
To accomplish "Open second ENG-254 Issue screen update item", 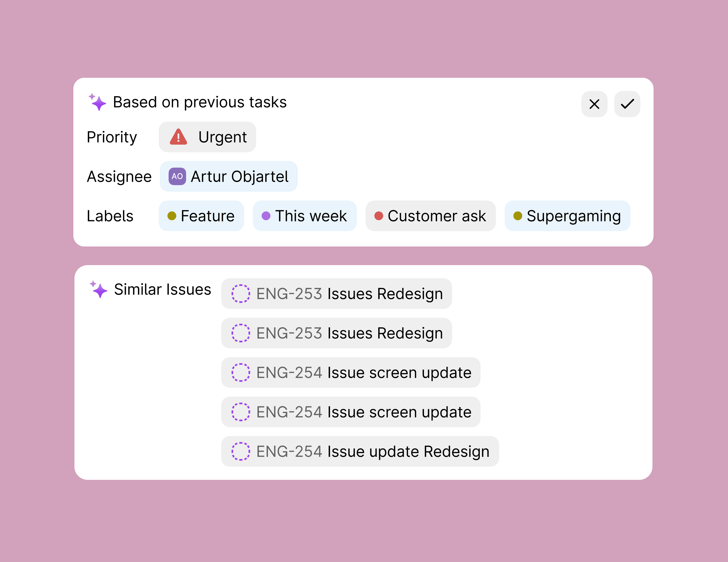I will tap(351, 412).
